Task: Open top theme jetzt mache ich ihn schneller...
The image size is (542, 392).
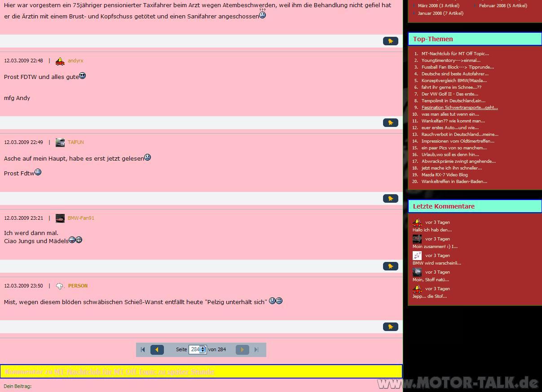Action: 452,168
